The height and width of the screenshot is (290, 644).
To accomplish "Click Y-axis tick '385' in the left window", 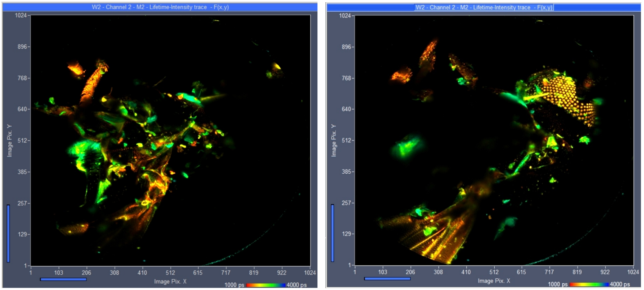I will click(x=22, y=172).
